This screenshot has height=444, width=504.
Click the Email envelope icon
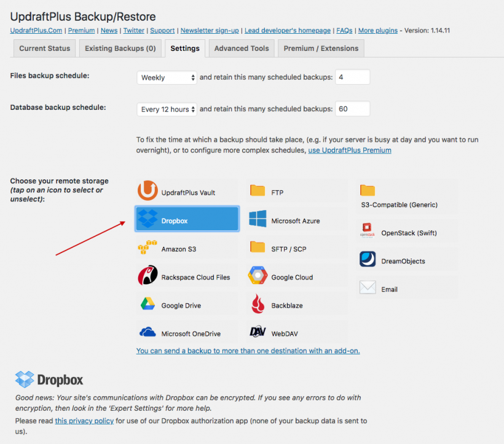[x=368, y=287]
